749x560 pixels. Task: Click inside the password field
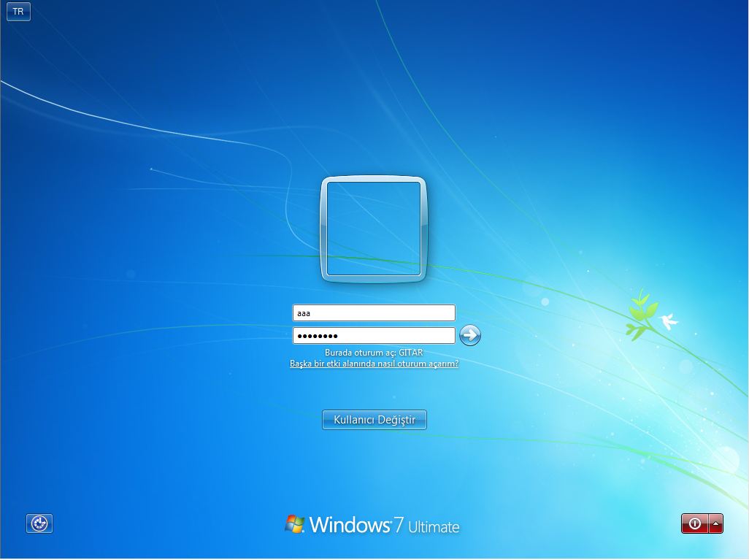(x=374, y=335)
